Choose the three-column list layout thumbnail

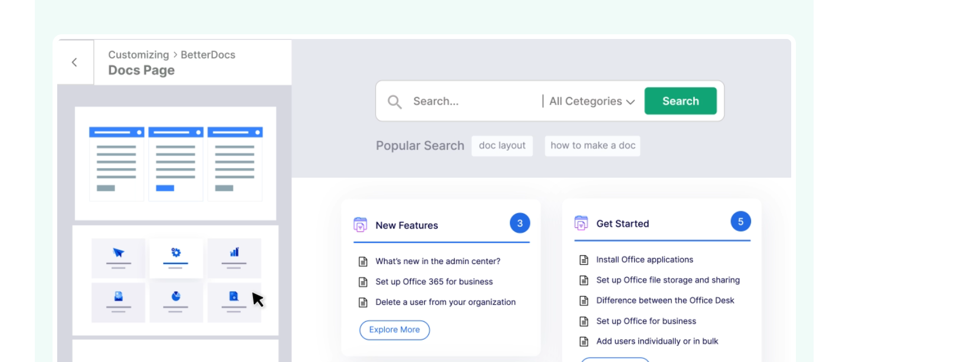pyautogui.click(x=175, y=164)
